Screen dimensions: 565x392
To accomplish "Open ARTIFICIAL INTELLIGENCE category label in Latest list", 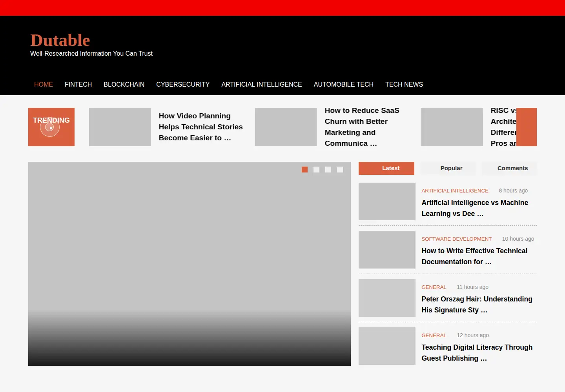I will 455,191.
